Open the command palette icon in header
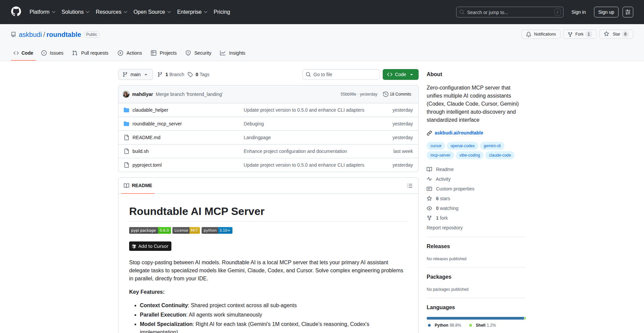Image resolution: width=644 pixels, height=333 pixels. click(x=628, y=12)
